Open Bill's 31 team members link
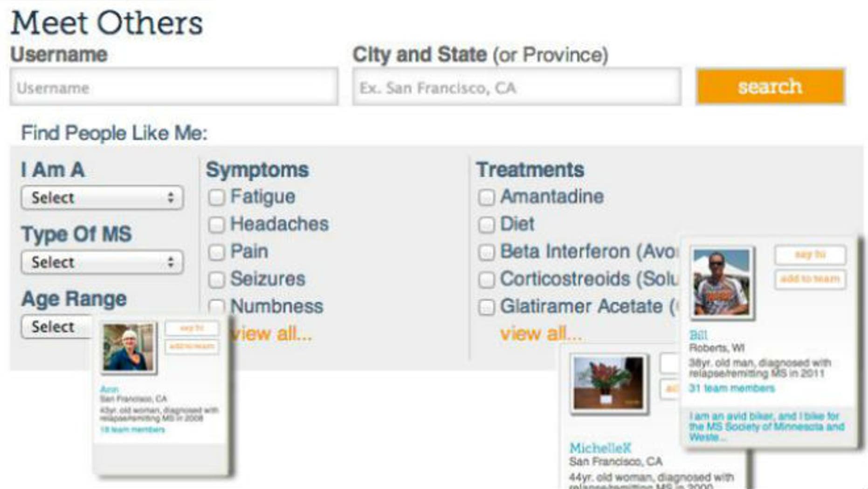The height and width of the screenshot is (489, 868). tap(731, 388)
